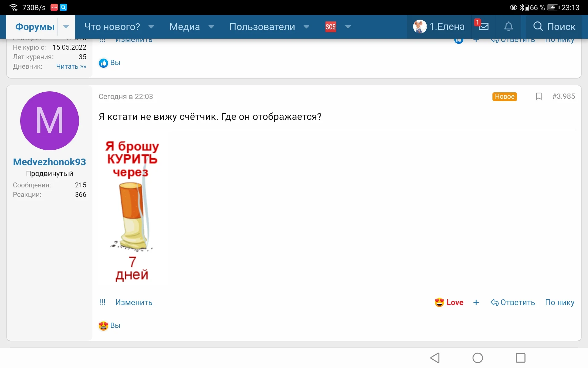Open the diary via 'Читать »»' link
The width and height of the screenshot is (588, 368).
(x=71, y=67)
